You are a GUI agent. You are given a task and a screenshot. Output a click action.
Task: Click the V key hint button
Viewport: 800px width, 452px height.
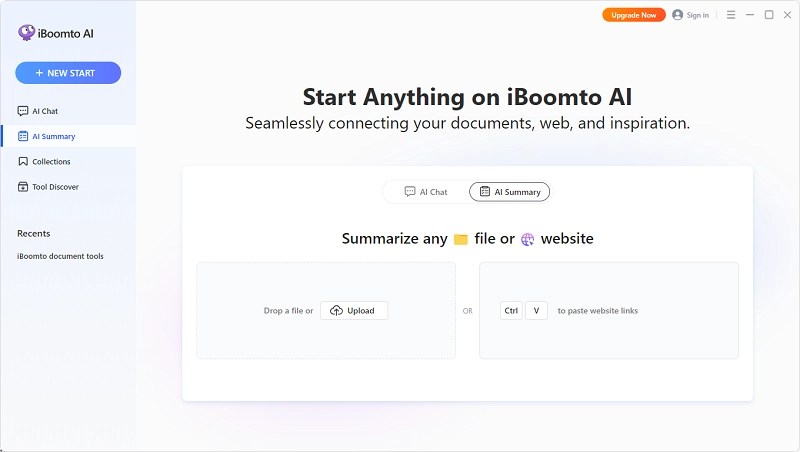click(x=536, y=311)
